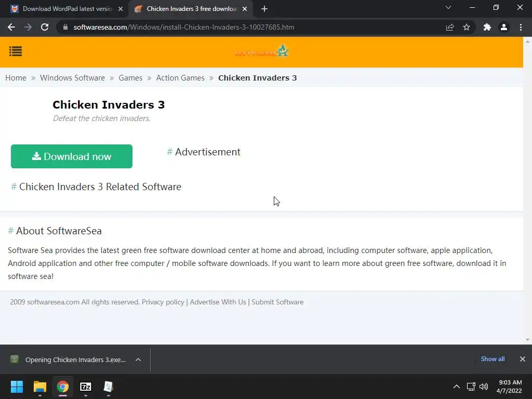Open network settings from tray
Image resolution: width=532 pixels, height=399 pixels.
click(471, 387)
